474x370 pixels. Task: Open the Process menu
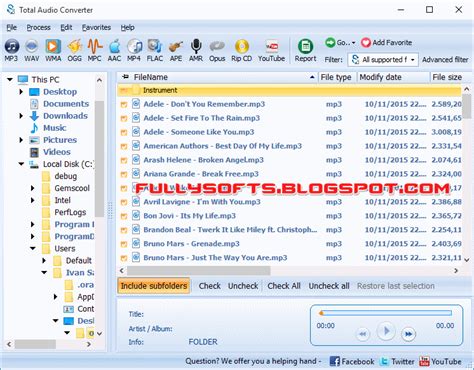(39, 27)
